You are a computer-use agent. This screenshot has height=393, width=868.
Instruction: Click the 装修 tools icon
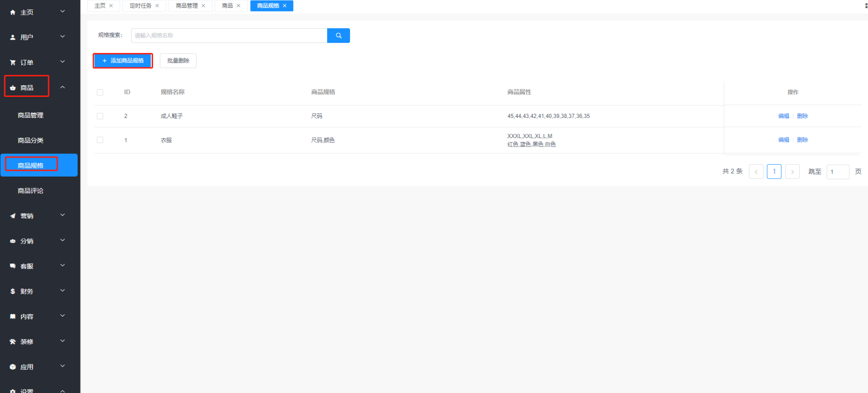13,342
